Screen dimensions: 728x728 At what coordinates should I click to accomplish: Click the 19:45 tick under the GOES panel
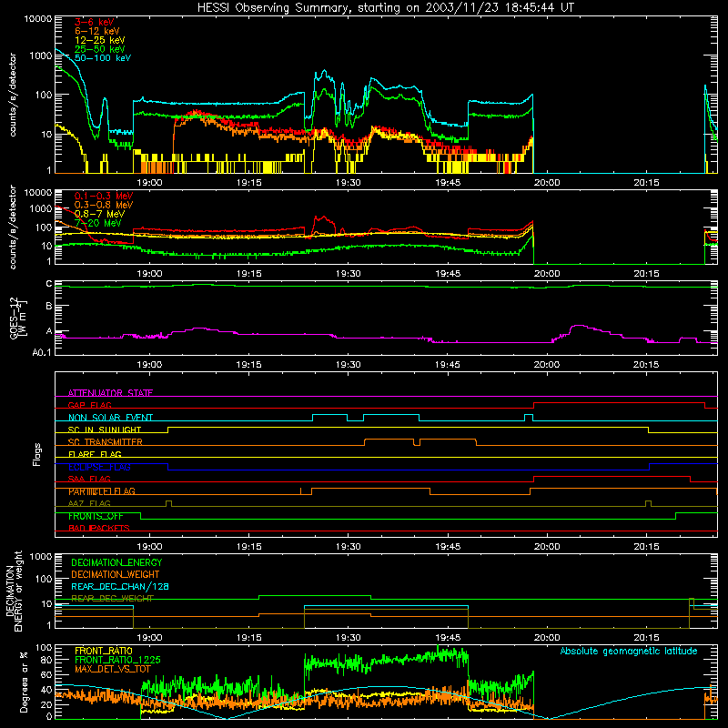448,365
